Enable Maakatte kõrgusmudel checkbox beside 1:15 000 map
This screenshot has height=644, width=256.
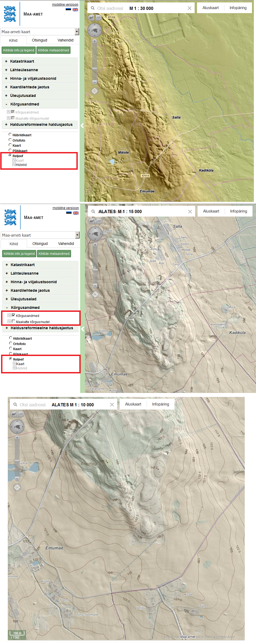(x=13, y=321)
